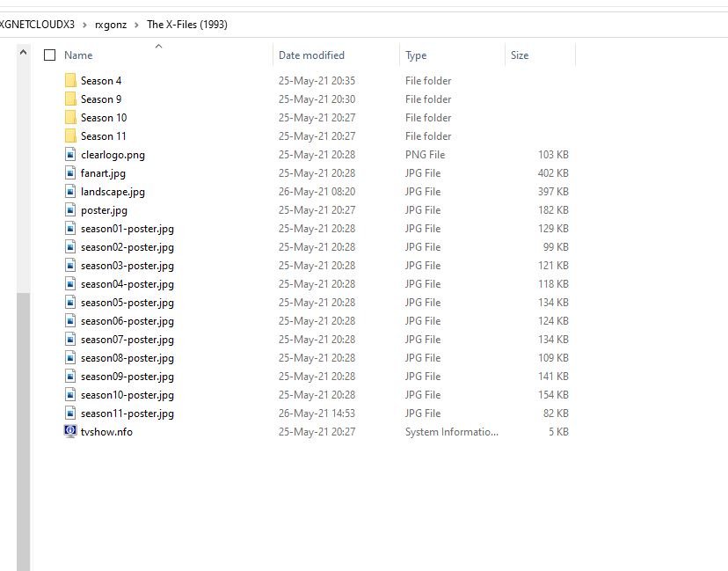Click the clearlogo.png file icon
728x571 pixels.
pyautogui.click(x=70, y=154)
